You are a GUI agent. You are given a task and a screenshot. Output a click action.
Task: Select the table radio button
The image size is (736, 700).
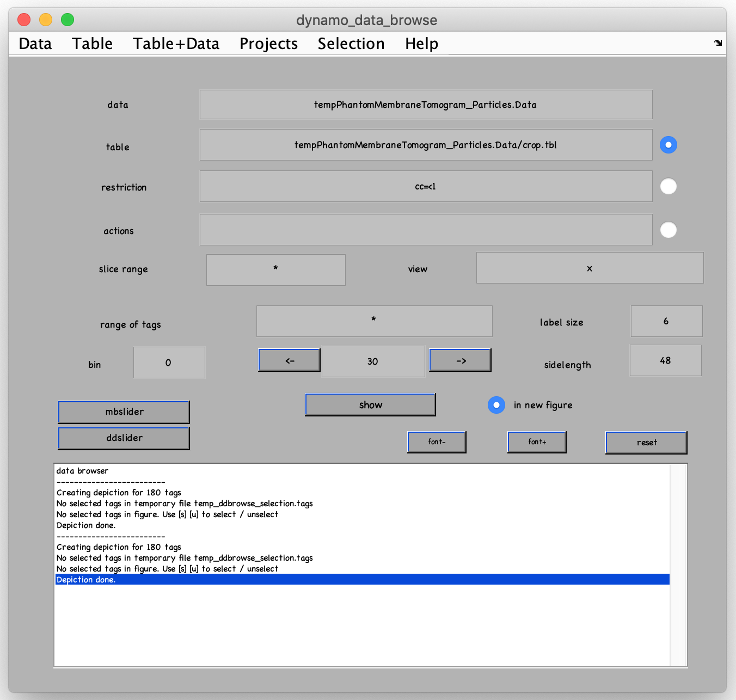click(x=668, y=145)
